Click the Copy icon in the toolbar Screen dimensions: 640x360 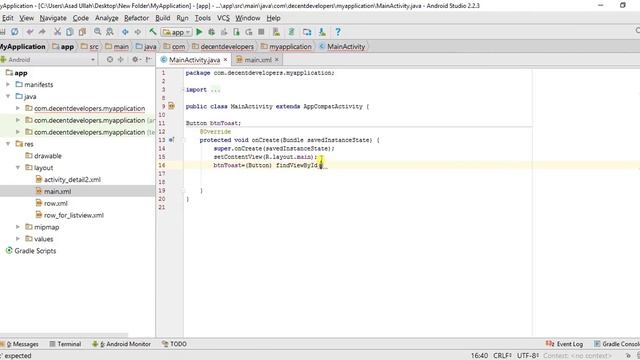pos(70,32)
